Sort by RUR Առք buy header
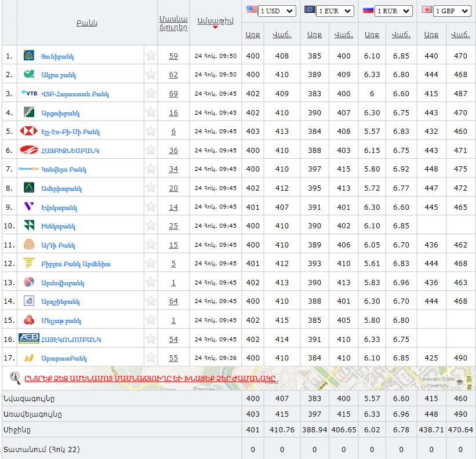This screenshot has width=476, height=459. 372,35
